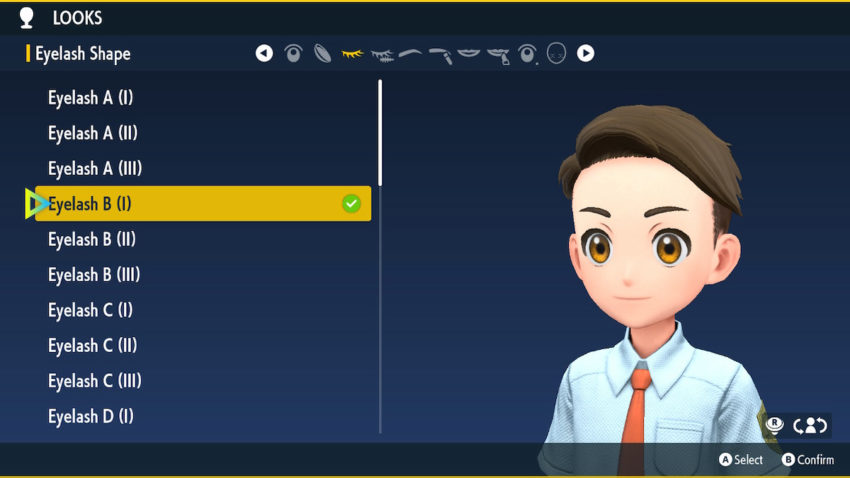Choose Eyelash D (I)

(x=91, y=417)
